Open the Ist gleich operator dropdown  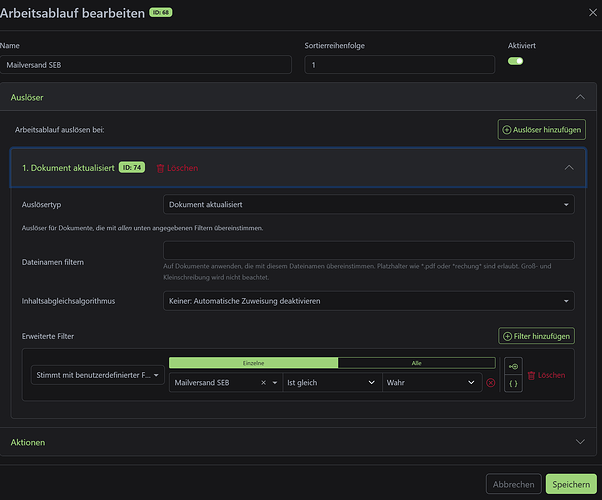(x=331, y=383)
